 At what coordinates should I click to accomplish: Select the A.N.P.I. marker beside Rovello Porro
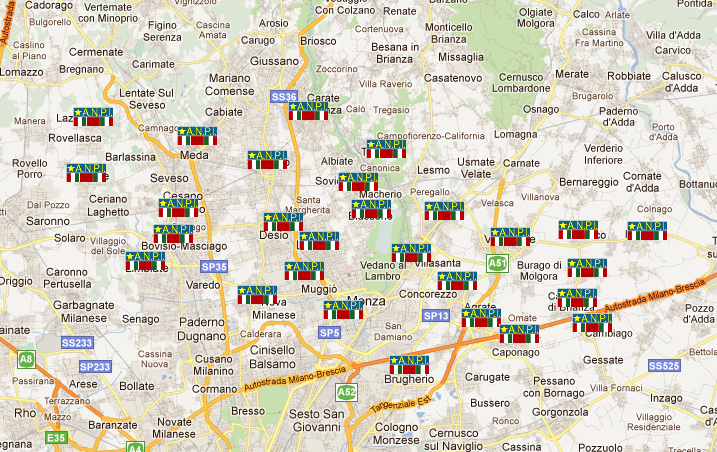(x=86, y=173)
